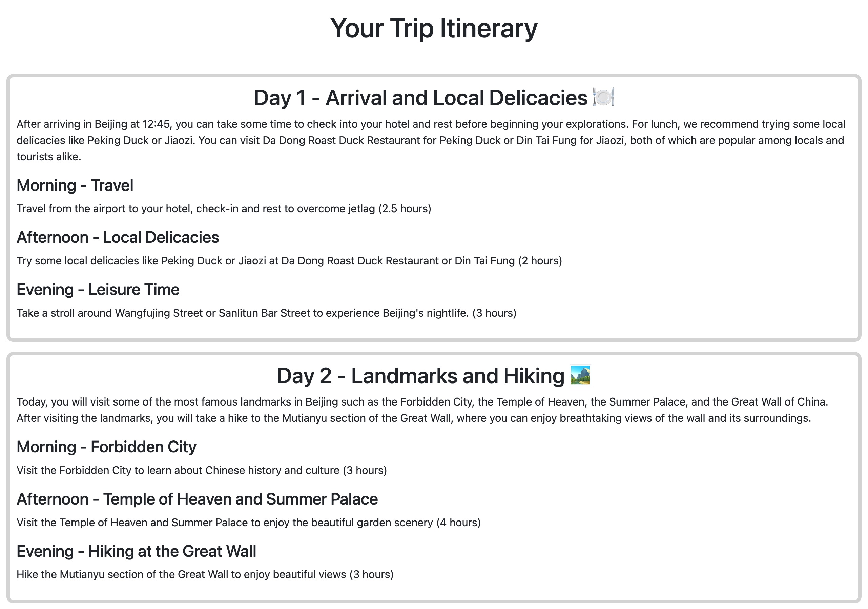Click 'Afternoon - Temple of Heaven and Summer Palace' heading
The width and height of the screenshot is (868, 609).
click(197, 499)
